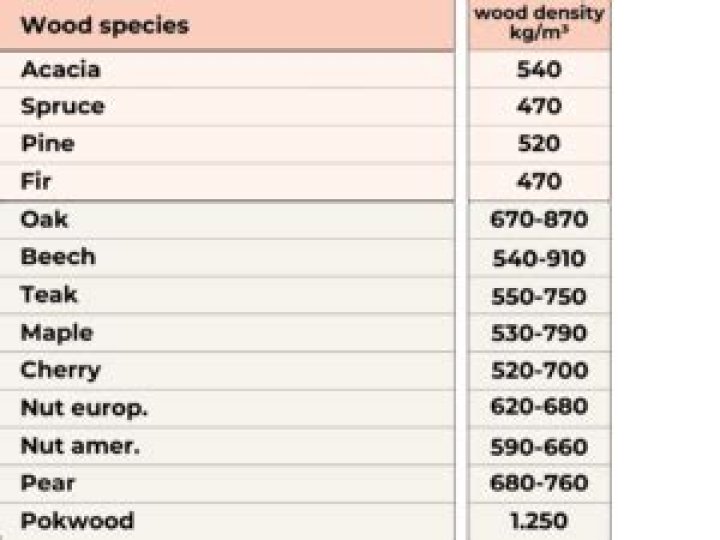Select the Pear species cell
Image resolution: width=720 pixels, height=540 pixels.
pos(48,483)
